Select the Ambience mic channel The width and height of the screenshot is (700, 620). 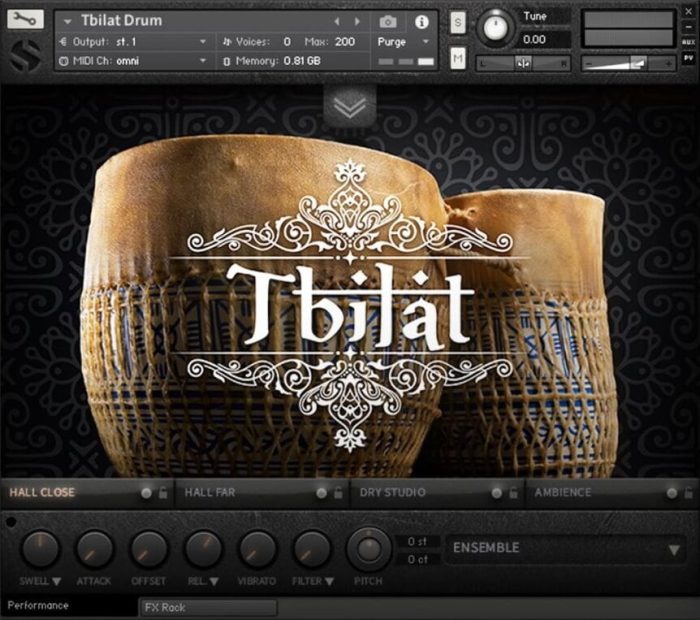[563, 493]
